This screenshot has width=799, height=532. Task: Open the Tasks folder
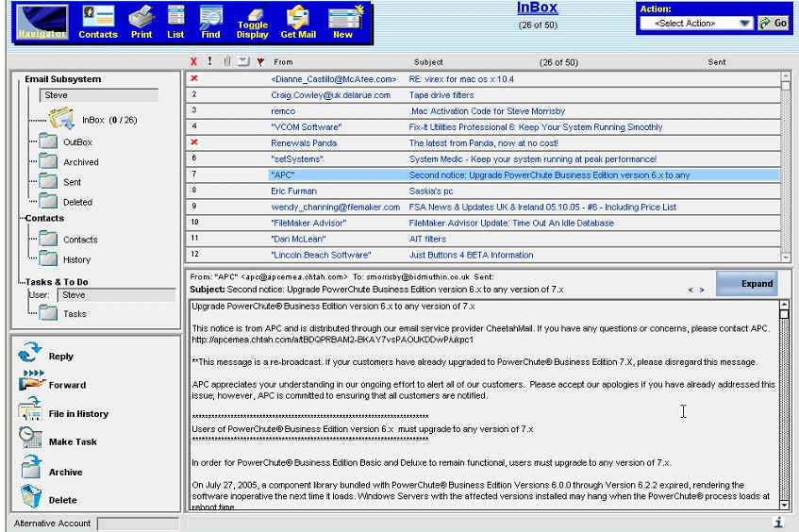click(x=63, y=313)
